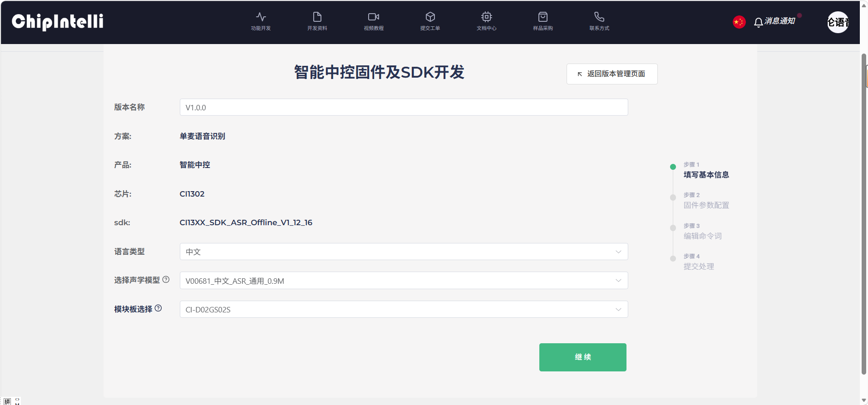The image size is (868, 405).
Task: Open the 文档中心 chip icon
Action: pyautogui.click(x=486, y=17)
